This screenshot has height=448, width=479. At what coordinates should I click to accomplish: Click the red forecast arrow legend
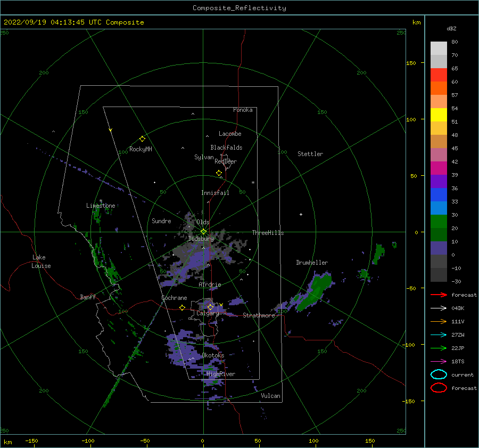[439, 295]
